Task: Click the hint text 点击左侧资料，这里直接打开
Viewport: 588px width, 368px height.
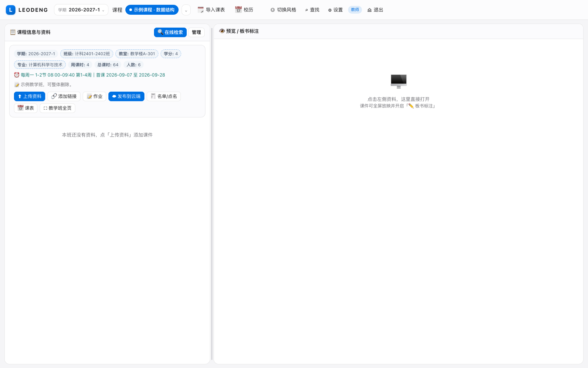Action: [398, 99]
